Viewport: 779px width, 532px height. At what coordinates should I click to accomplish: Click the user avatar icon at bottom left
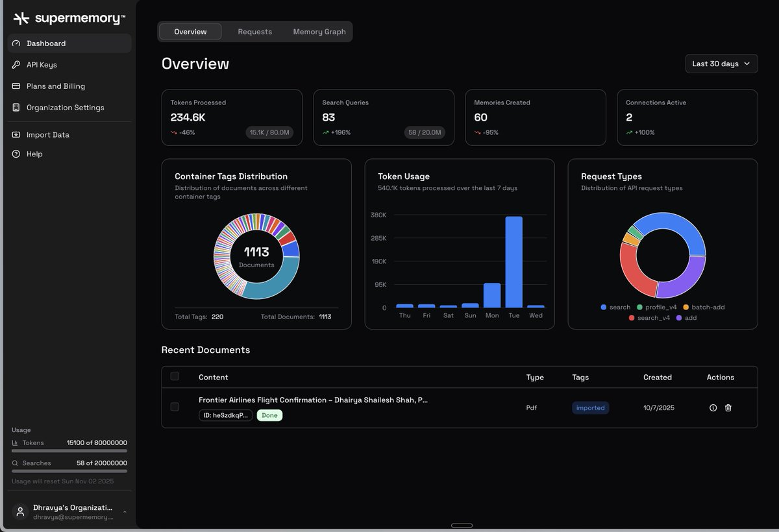click(20, 512)
